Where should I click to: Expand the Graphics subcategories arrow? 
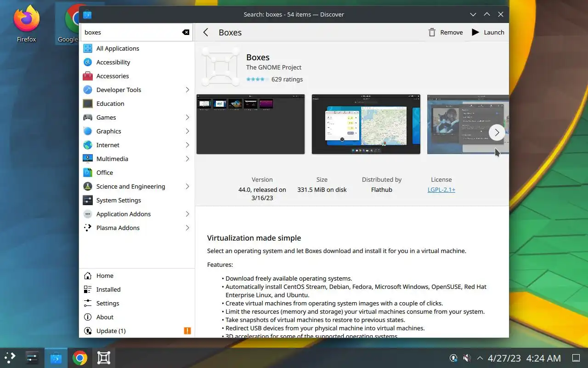pyautogui.click(x=187, y=131)
